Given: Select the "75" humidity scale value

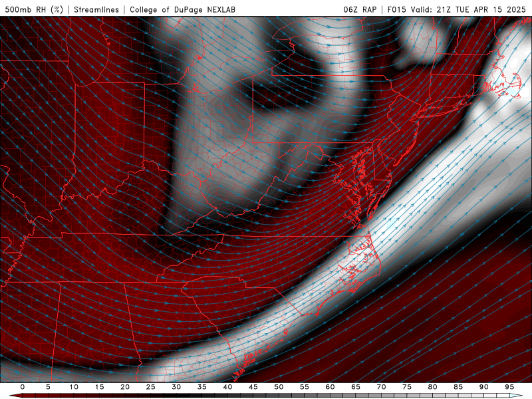Looking at the screenshot, I should [x=407, y=387].
